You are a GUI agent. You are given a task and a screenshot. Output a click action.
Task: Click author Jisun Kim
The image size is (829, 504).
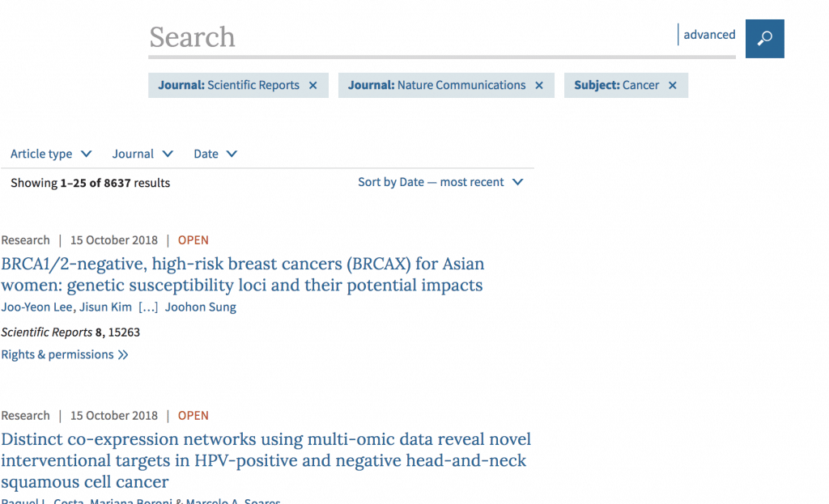[105, 307]
